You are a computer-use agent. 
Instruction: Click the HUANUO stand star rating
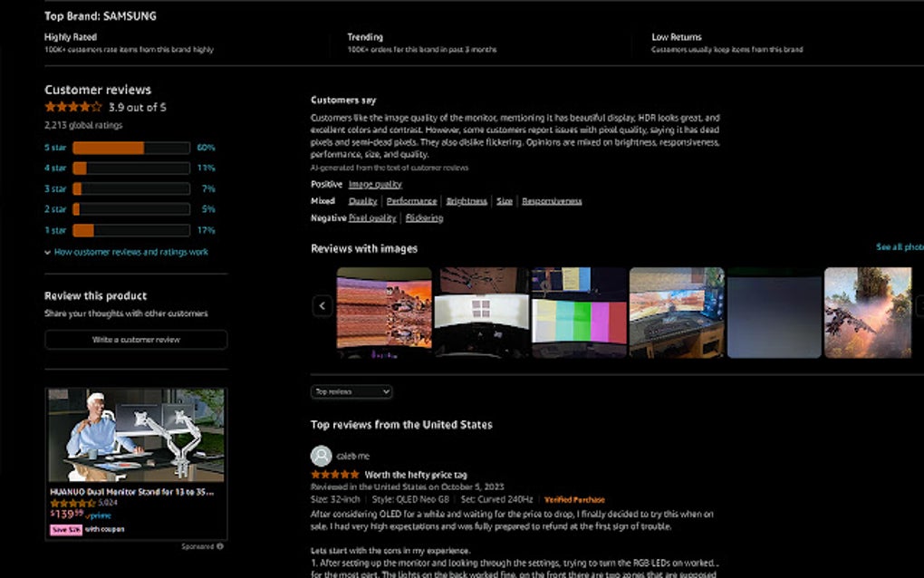pos(72,503)
